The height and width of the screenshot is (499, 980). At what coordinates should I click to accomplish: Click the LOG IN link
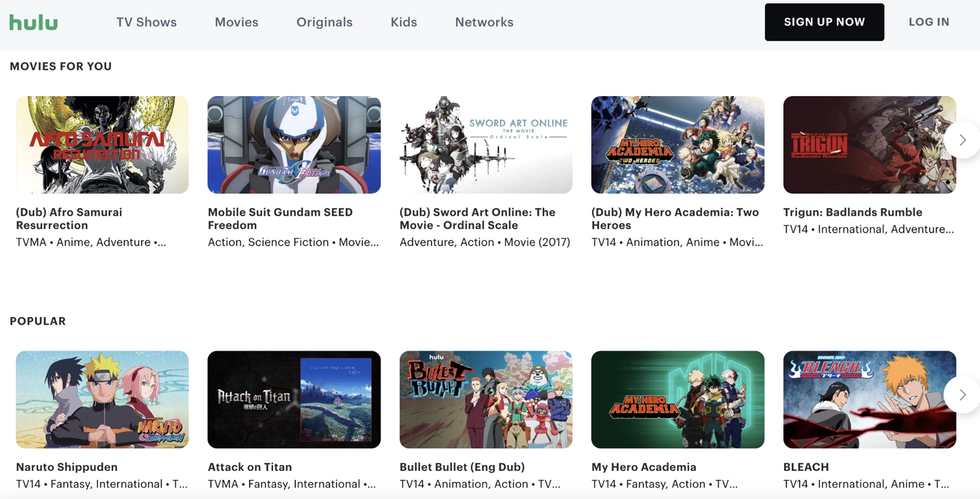click(929, 22)
